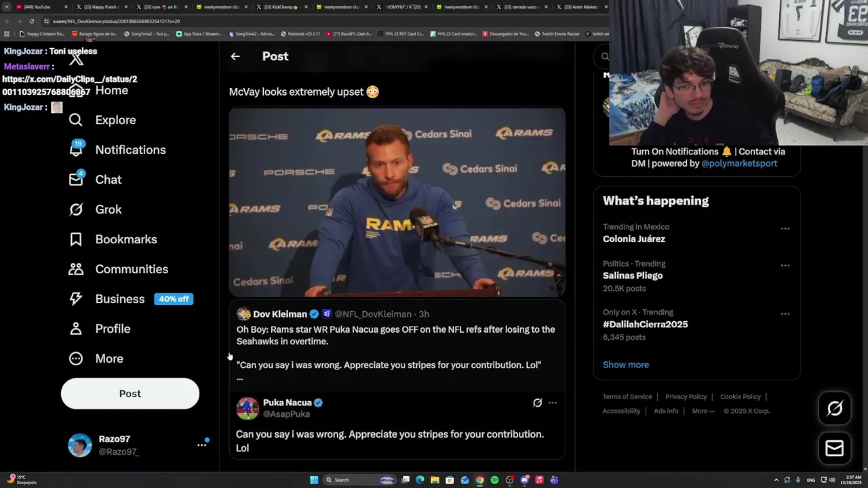
Task: Open the Grok icon in sidebar
Action: (x=76, y=209)
